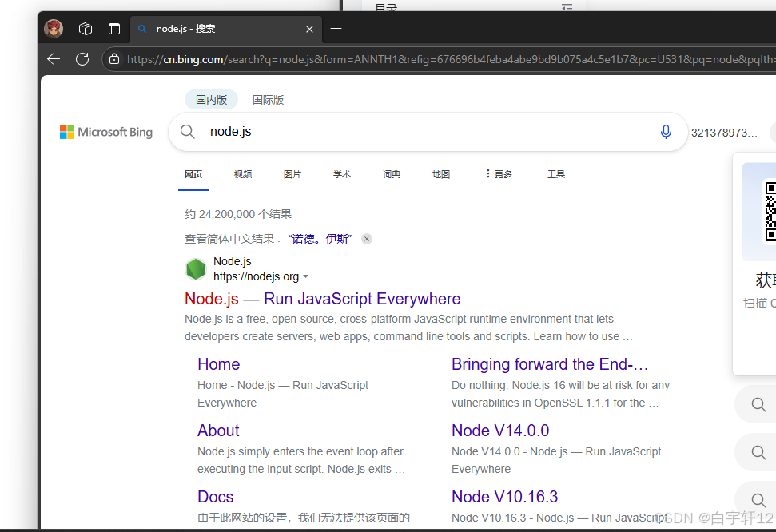Click the middle related-search magnifier icon
This screenshot has height=532, width=776.
tap(758, 452)
